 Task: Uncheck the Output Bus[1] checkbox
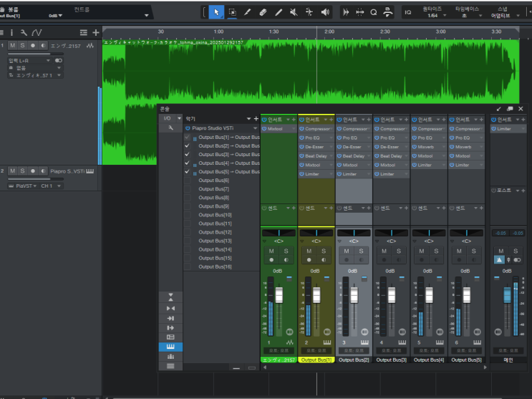tap(187, 137)
